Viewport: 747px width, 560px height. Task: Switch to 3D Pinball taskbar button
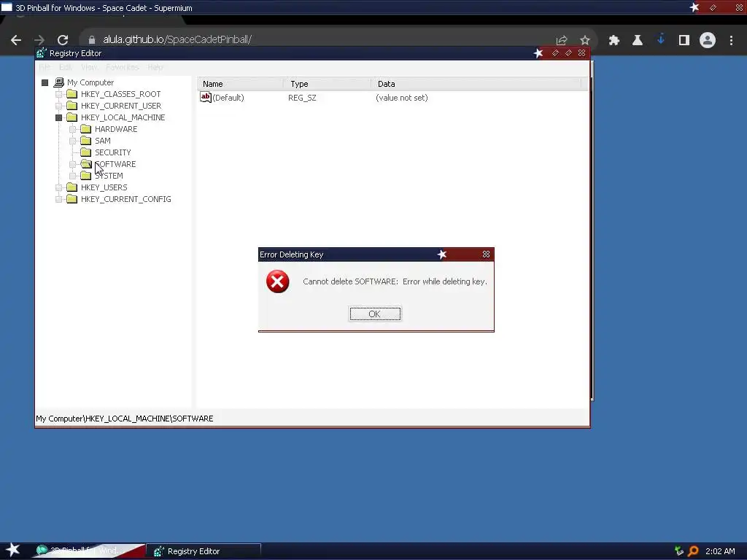click(x=88, y=551)
